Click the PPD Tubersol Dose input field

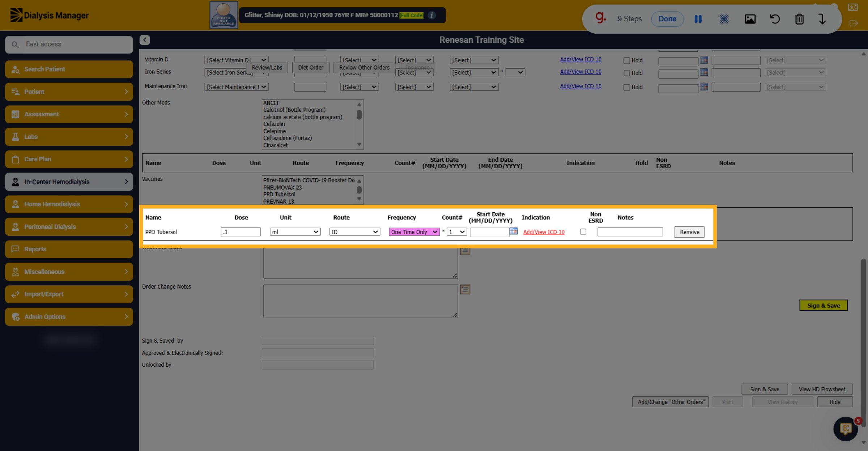tap(241, 232)
